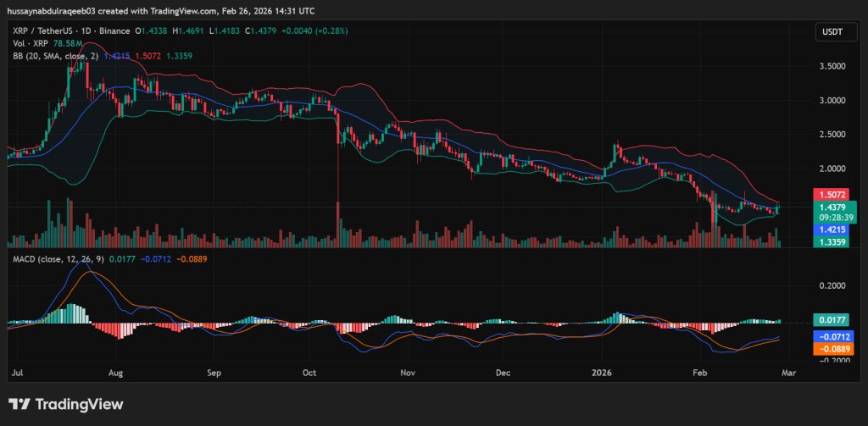Open the USDT currency selector
The height and width of the screenshot is (426, 868).
point(829,31)
